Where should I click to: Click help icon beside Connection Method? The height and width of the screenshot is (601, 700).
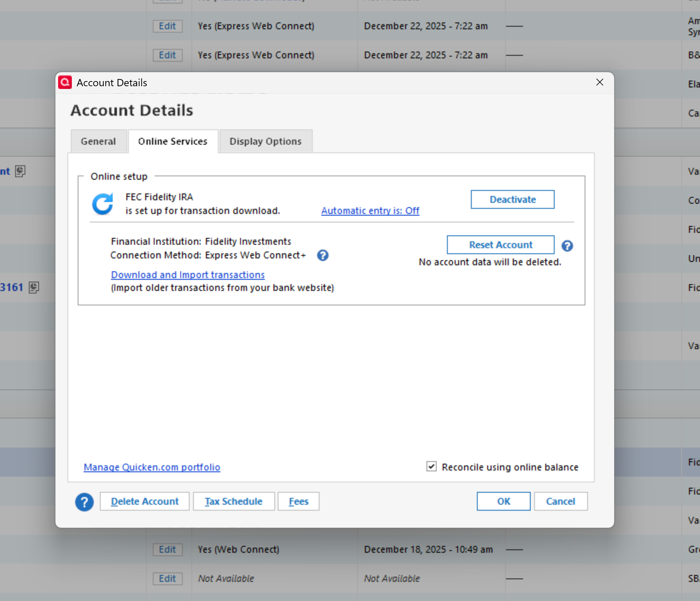coord(322,255)
